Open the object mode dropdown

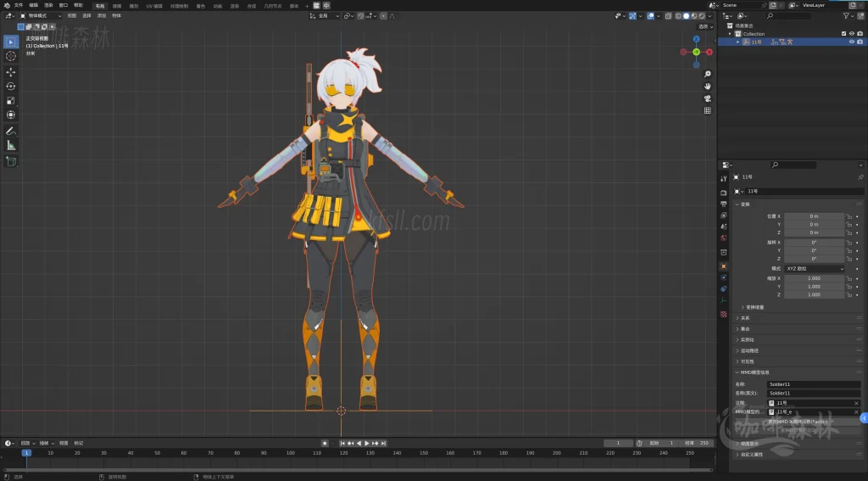(x=41, y=16)
